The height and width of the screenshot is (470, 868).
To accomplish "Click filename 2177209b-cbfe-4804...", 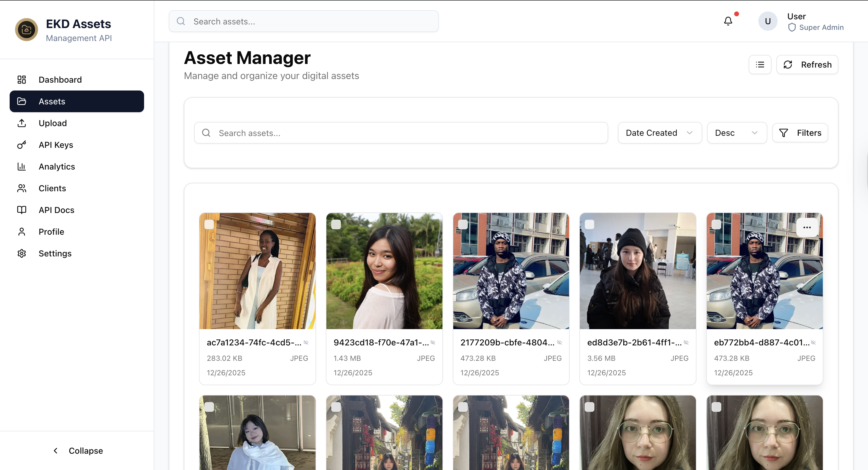I will 508,343.
